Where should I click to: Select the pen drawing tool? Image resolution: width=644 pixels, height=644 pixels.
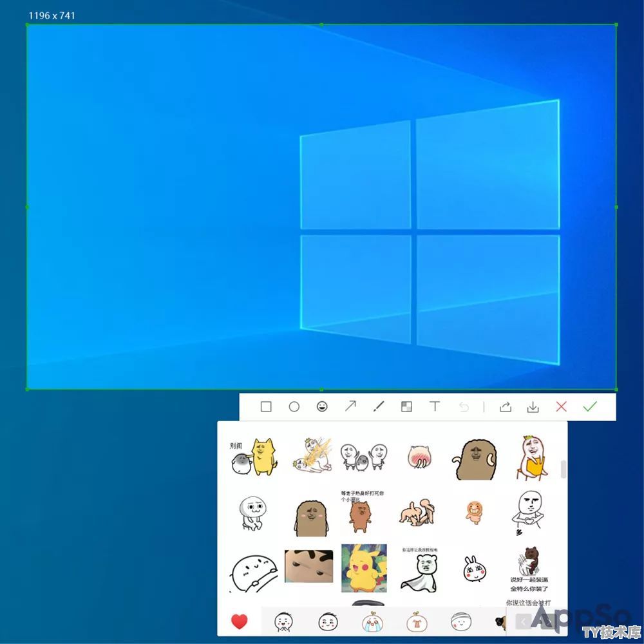pos(379,406)
